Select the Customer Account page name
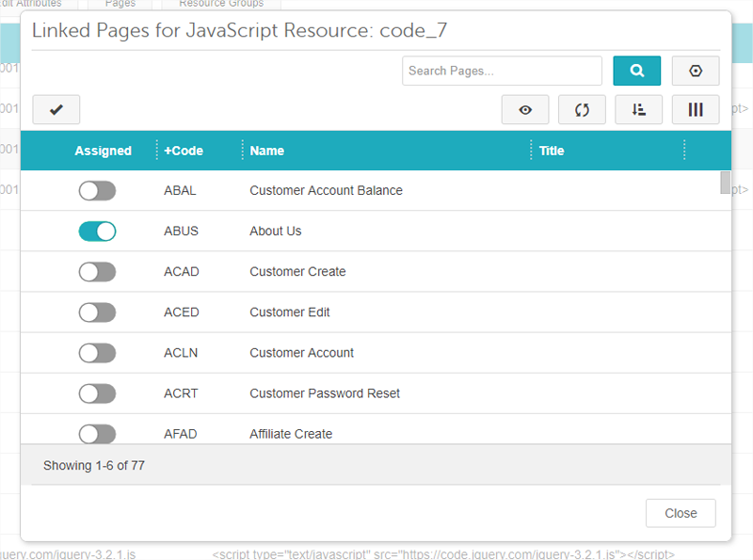The height and width of the screenshot is (560, 753). (301, 353)
